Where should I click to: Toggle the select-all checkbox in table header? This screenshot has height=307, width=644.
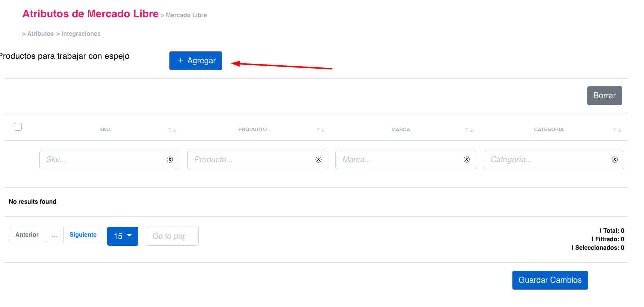[18, 127]
